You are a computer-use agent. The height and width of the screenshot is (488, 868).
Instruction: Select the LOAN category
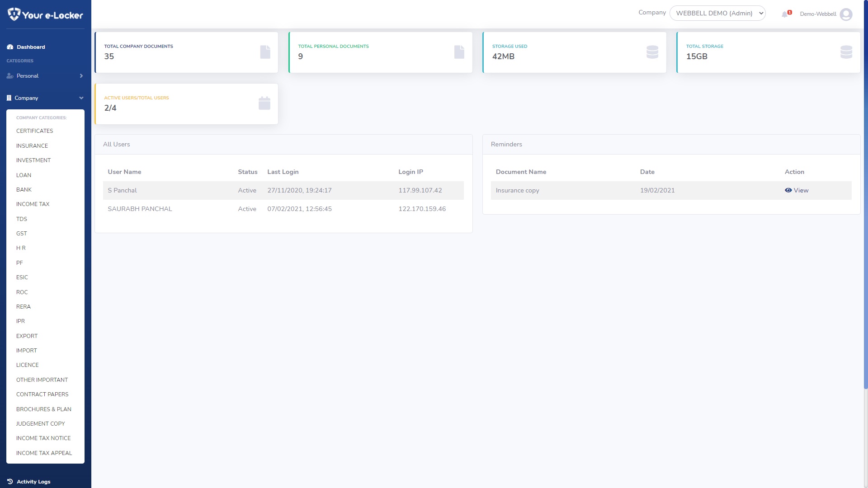pos(24,175)
